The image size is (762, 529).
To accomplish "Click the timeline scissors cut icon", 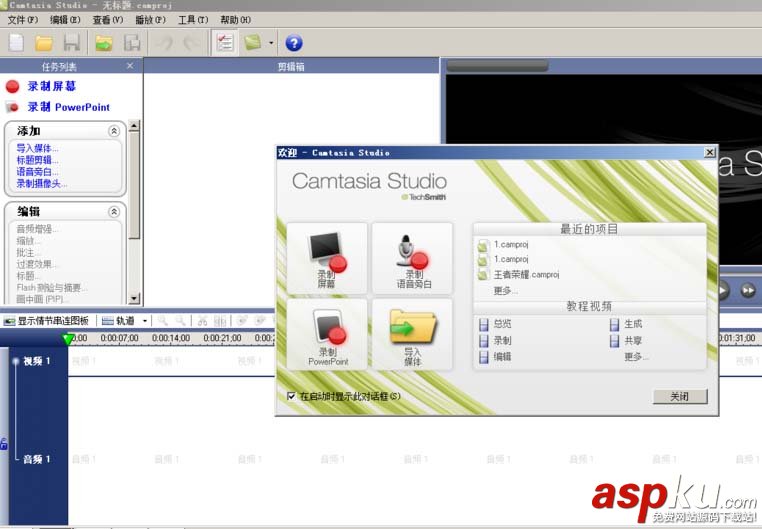I will pos(203,321).
